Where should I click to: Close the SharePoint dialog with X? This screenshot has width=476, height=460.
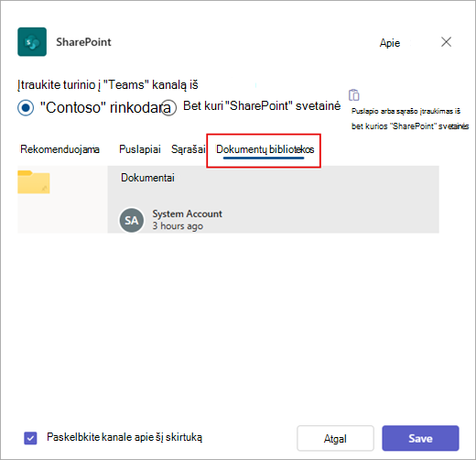(446, 42)
